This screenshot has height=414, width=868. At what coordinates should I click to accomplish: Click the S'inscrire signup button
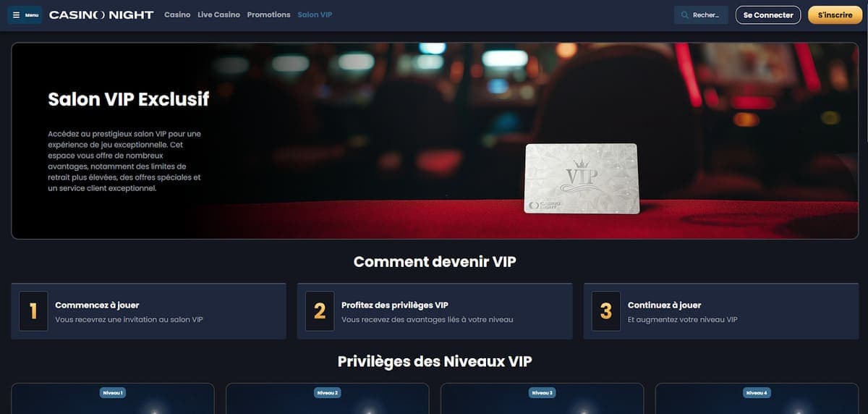tap(835, 15)
